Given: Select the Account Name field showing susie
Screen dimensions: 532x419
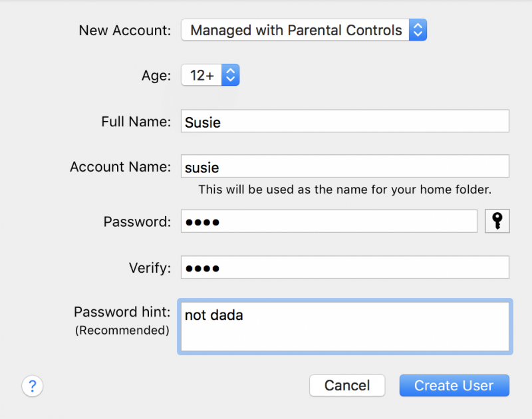Looking at the screenshot, I should pyautogui.click(x=345, y=166).
